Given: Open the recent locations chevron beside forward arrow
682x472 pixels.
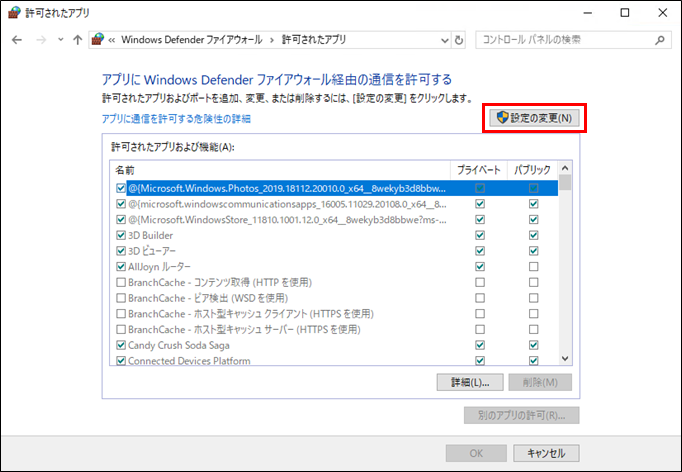Looking at the screenshot, I should click(x=60, y=40).
